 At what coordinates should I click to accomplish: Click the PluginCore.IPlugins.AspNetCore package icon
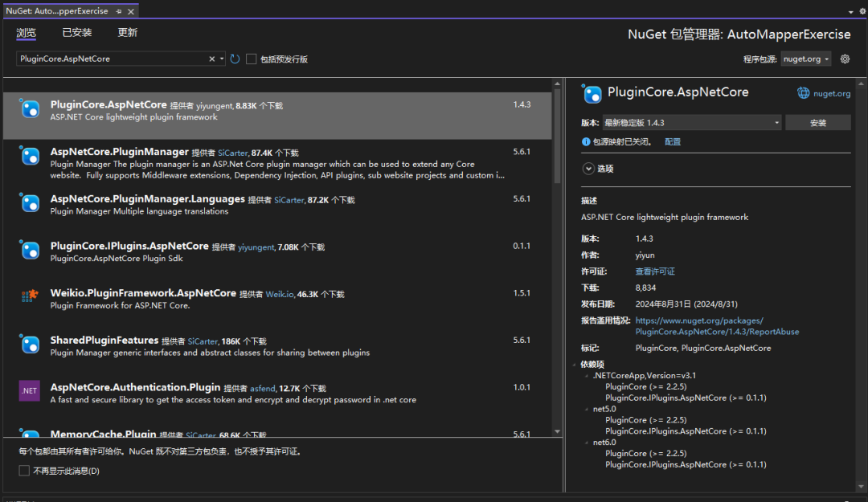tap(30, 250)
